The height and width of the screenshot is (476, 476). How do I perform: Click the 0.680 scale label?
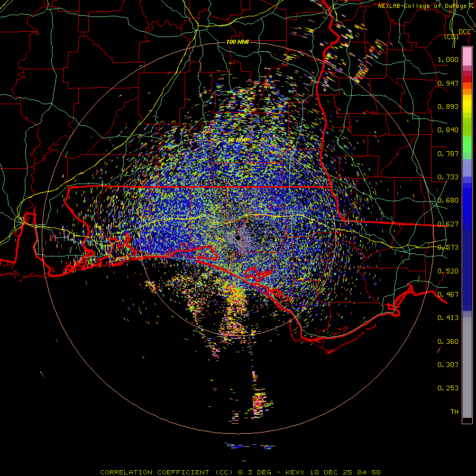[x=448, y=200]
